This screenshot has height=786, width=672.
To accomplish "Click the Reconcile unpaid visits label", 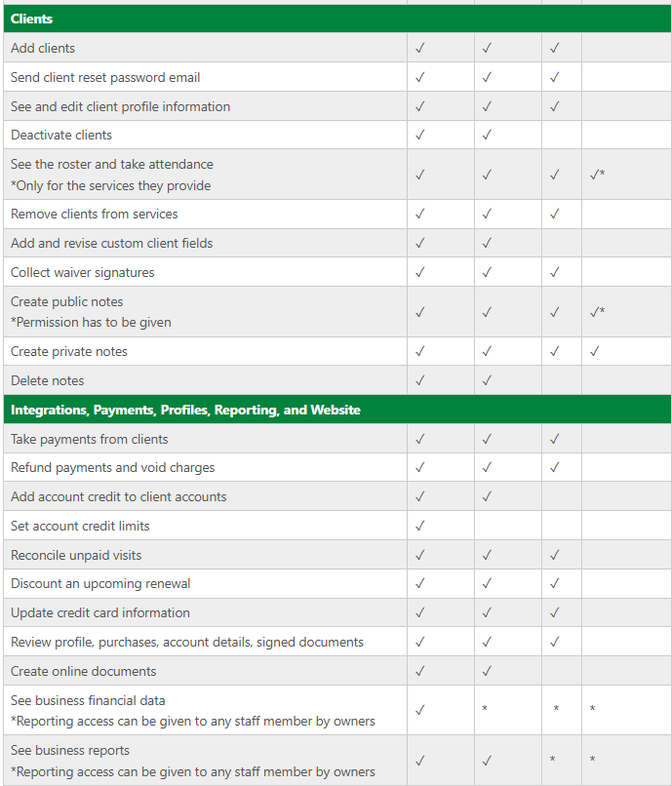I will [76, 555].
